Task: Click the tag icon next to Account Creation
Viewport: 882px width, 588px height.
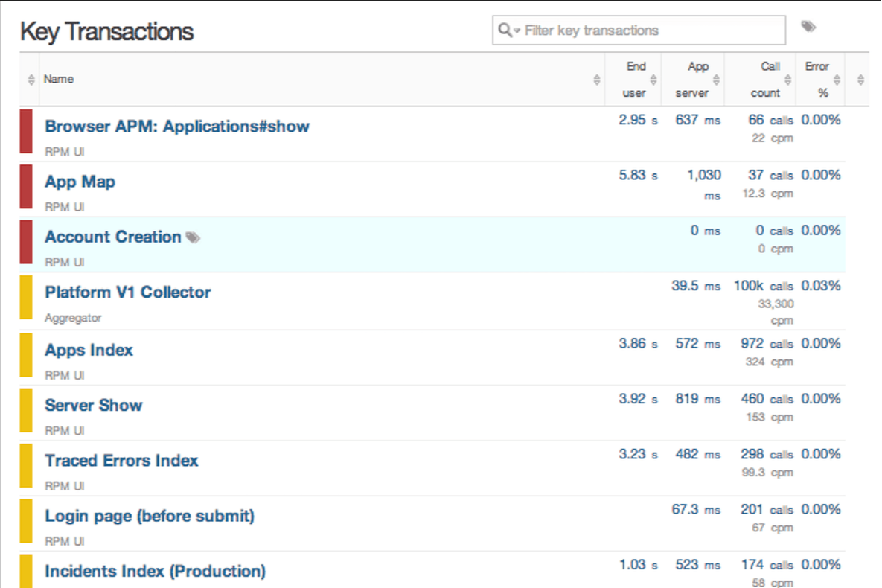Action: coord(193,237)
